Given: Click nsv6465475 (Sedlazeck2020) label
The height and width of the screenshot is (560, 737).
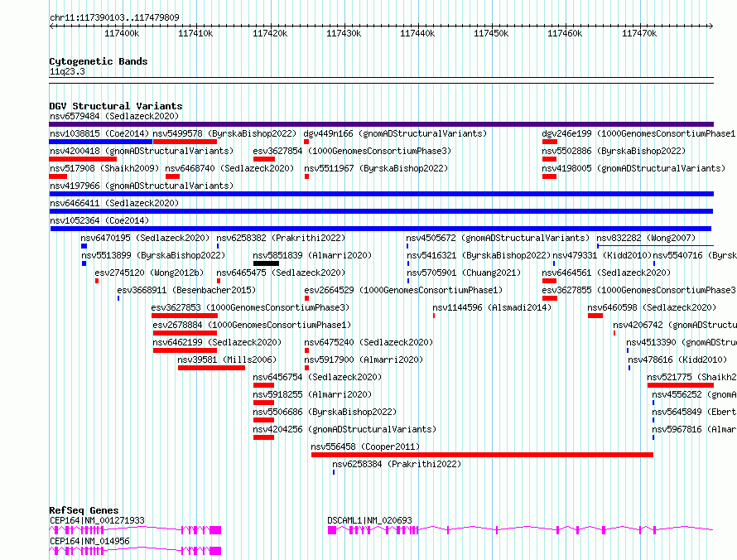Looking at the screenshot, I should point(281,273).
